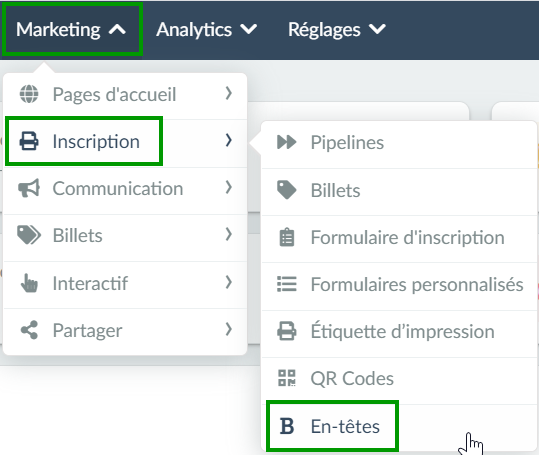
Task: Click the share icon next to Partager
Action: point(29,330)
